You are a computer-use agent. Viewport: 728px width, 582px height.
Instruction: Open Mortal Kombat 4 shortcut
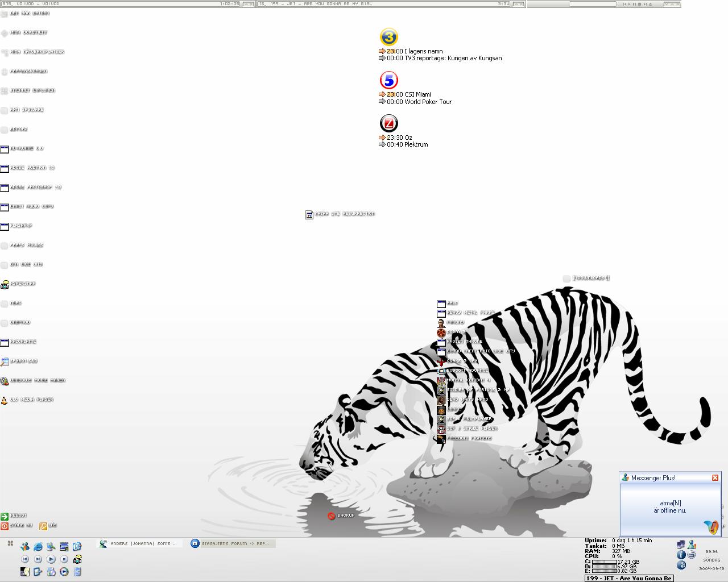pos(464,380)
